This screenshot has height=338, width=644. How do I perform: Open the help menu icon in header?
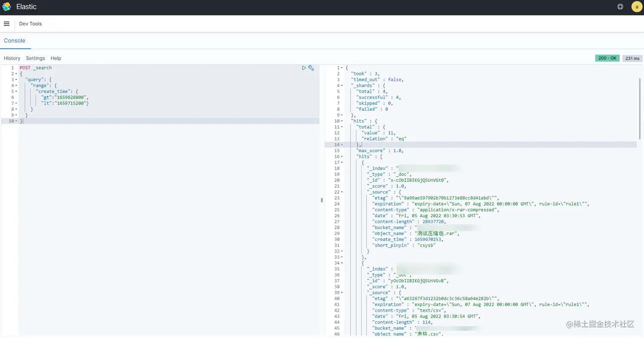[620, 7]
